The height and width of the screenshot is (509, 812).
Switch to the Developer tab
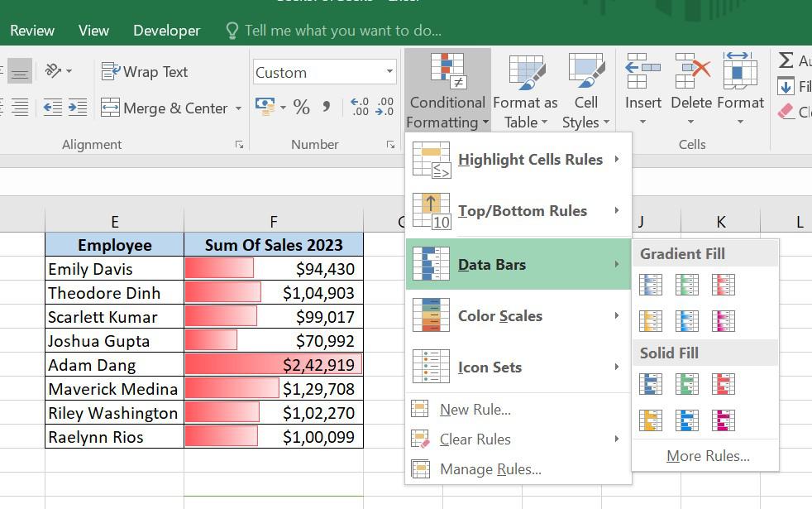[166, 31]
